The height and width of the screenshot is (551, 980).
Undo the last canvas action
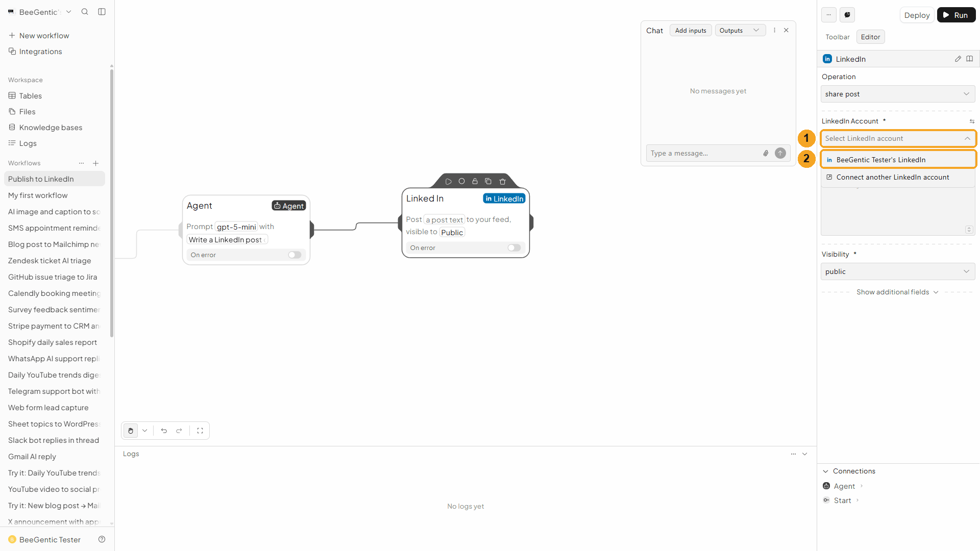point(164,431)
